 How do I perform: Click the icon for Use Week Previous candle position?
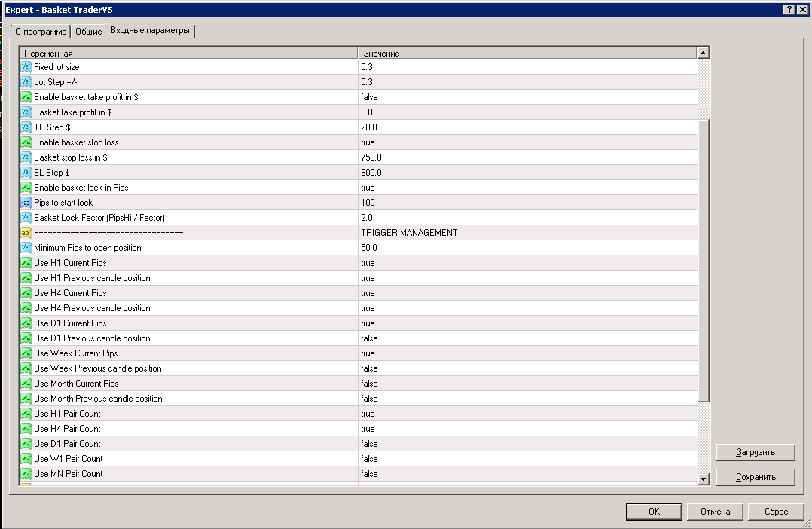[x=26, y=368]
